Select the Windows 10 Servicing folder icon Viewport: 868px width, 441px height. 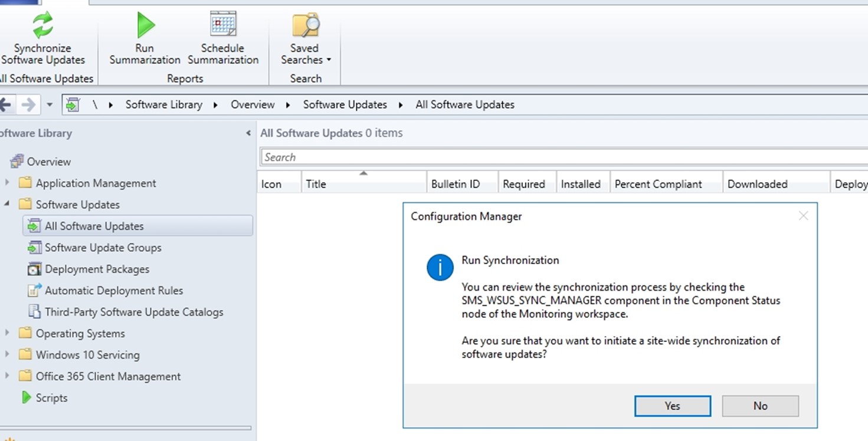point(25,354)
